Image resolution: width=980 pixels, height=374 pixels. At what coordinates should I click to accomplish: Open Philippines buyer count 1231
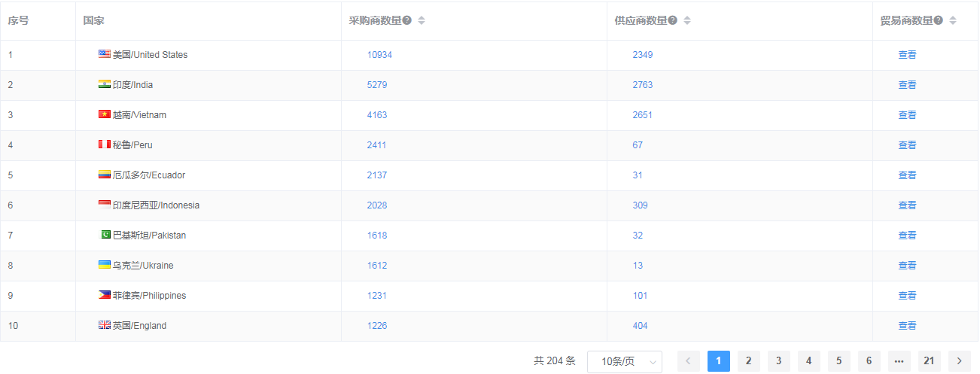(377, 296)
